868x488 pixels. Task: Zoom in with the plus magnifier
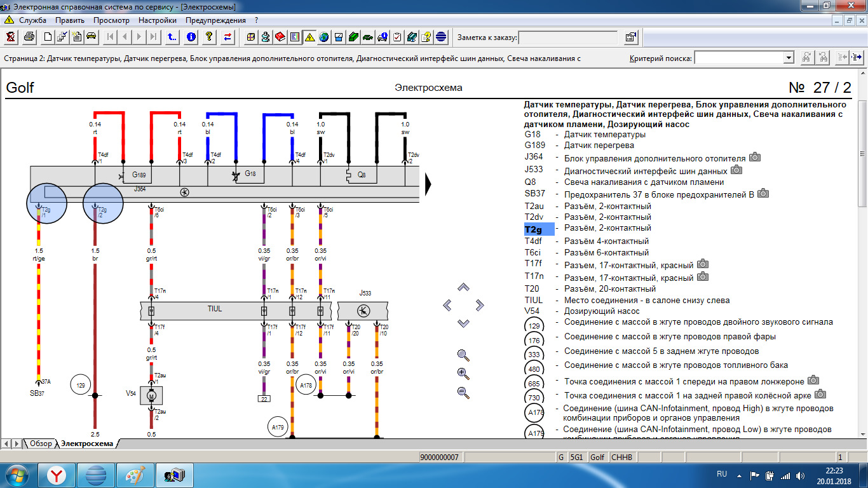click(x=463, y=374)
